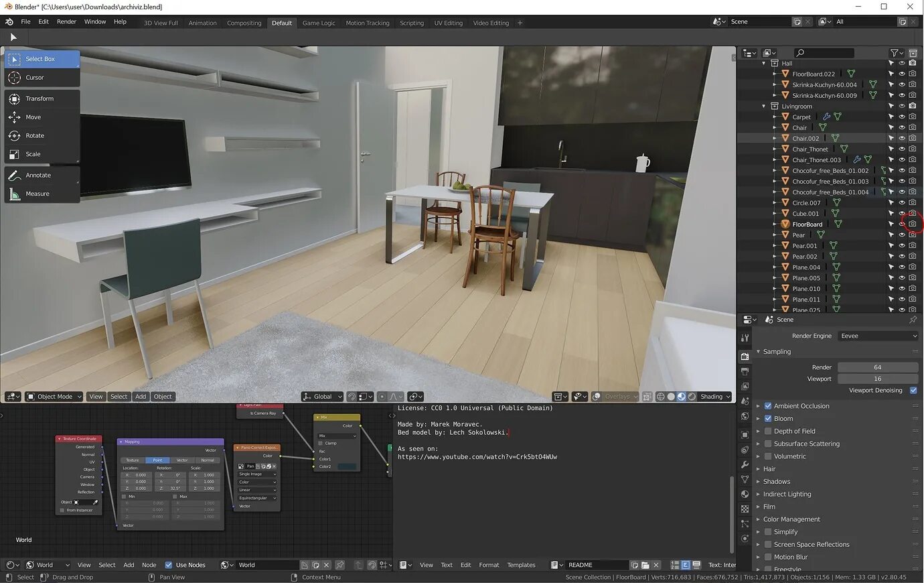Image resolution: width=924 pixels, height=583 pixels.
Task: Click the Color2 swatch in Mix node
Action: (347, 466)
